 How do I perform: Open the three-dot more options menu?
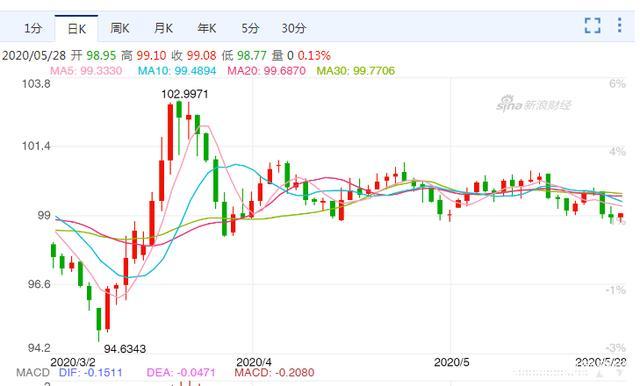click(620, 25)
